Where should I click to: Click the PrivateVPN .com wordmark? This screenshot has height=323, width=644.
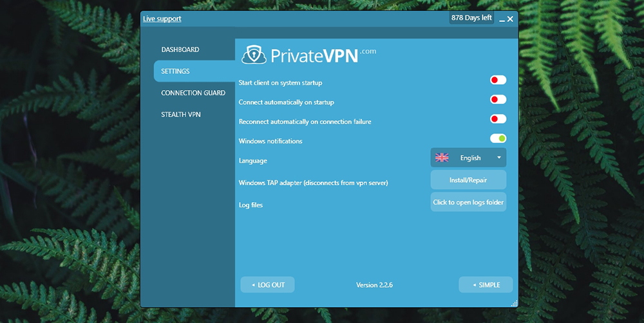click(323, 56)
